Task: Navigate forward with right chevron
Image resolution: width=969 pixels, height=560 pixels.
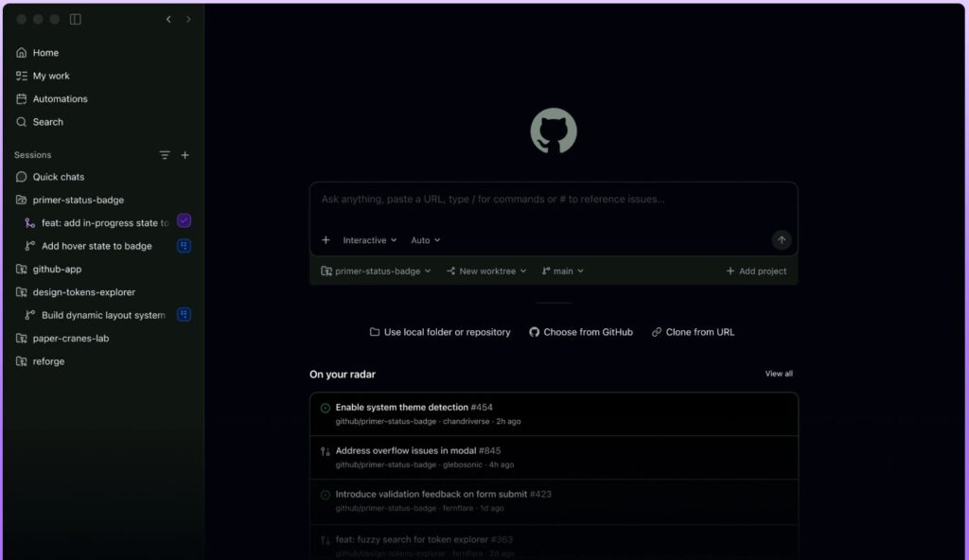Action: tap(188, 19)
